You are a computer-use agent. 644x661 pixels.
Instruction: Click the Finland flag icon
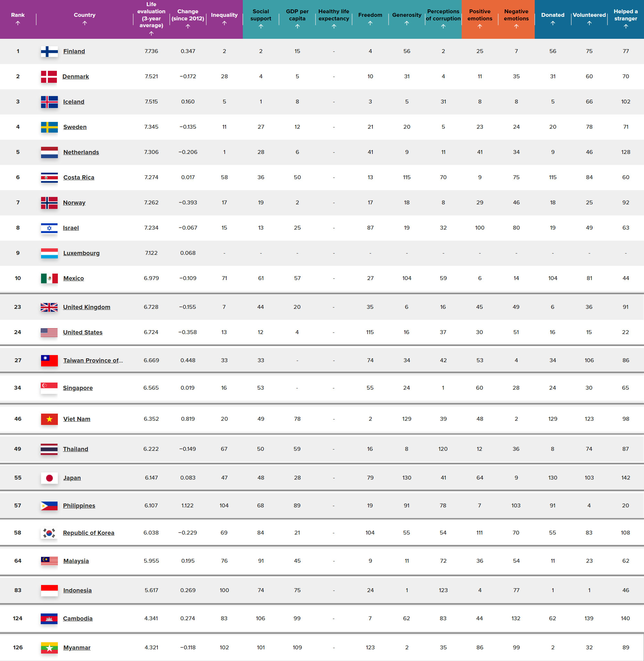[49, 51]
